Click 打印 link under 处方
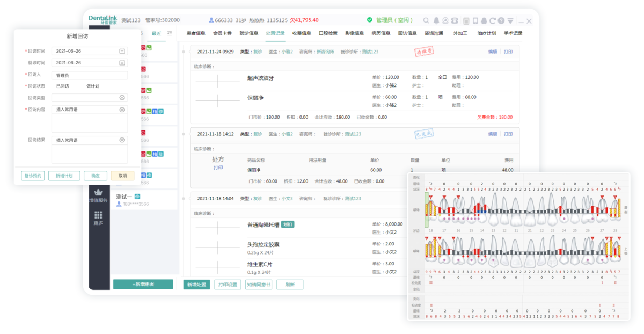Image resolution: width=644 pixels, height=334 pixels. (218, 168)
